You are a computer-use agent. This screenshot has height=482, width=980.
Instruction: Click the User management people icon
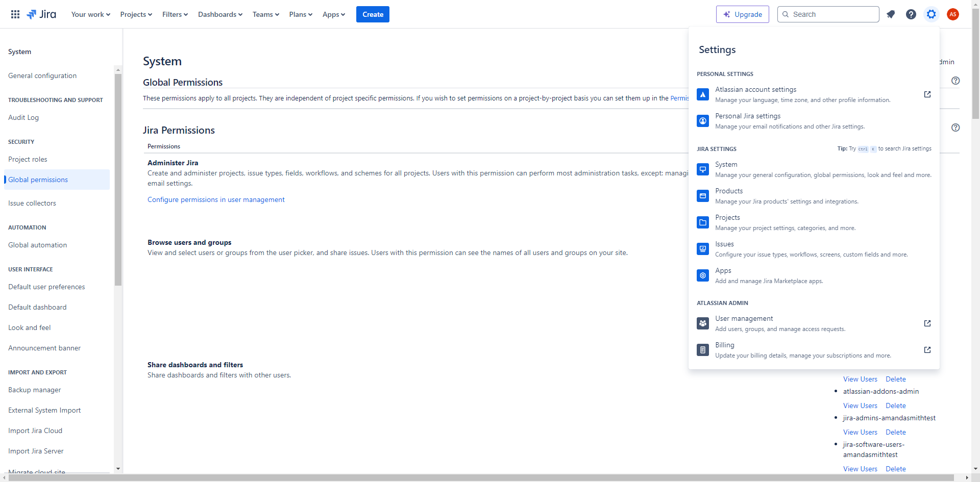703,323
